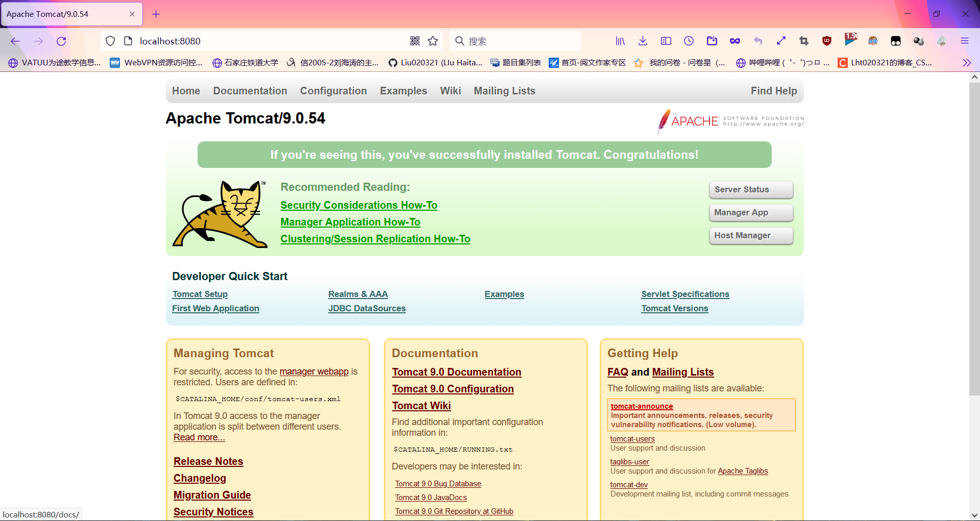The image size is (980, 521).
Task: Open the shield tracking protection icon
Action: pyautogui.click(x=110, y=41)
